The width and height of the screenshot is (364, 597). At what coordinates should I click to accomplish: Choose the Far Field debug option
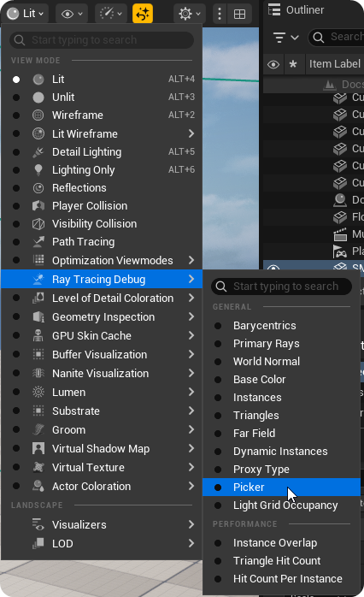[x=281, y=434]
